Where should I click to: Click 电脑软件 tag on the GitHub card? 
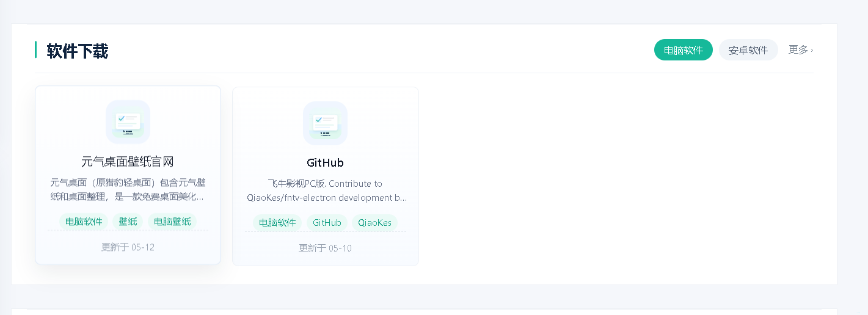coord(277,223)
